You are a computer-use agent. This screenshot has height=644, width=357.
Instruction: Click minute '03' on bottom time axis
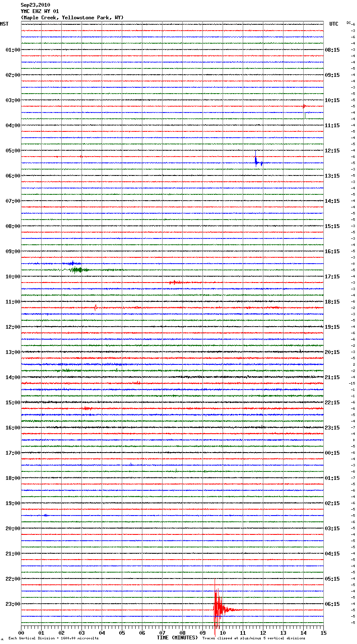pyautogui.click(x=81, y=633)
